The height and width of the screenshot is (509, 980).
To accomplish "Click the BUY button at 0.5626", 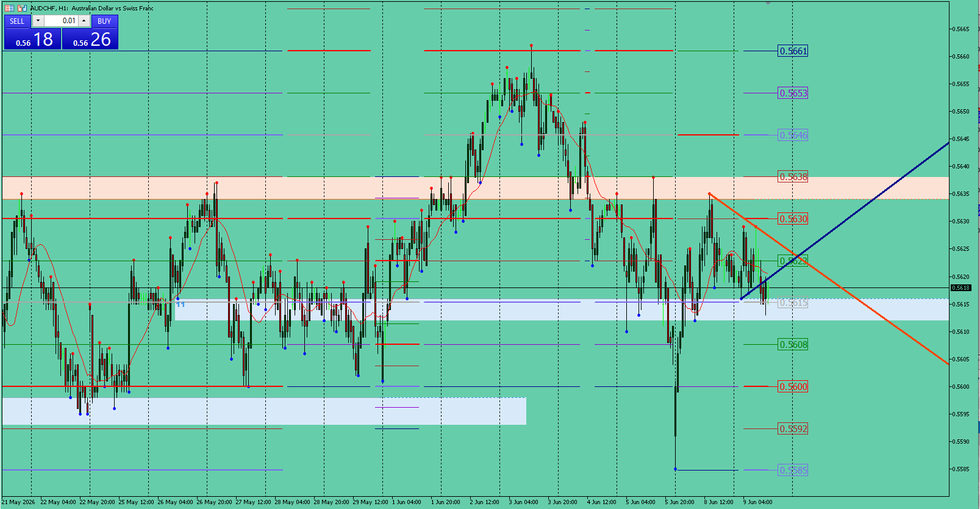I will coord(90,32).
